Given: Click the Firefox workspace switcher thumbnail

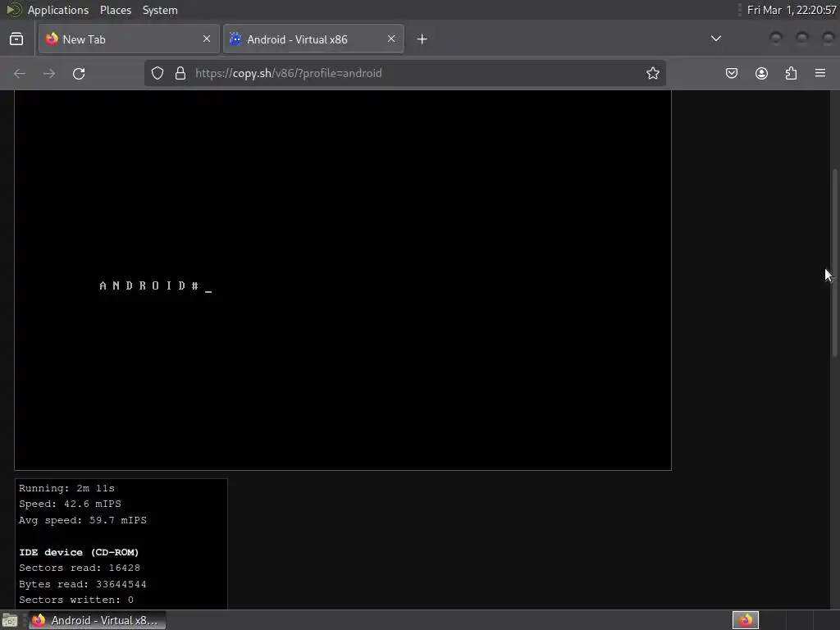Looking at the screenshot, I should click(745, 620).
